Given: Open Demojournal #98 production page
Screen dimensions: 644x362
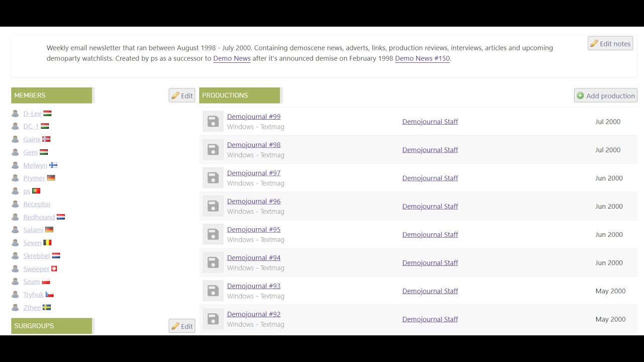Looking at the screenshot, I should click(x=254, y=145).
